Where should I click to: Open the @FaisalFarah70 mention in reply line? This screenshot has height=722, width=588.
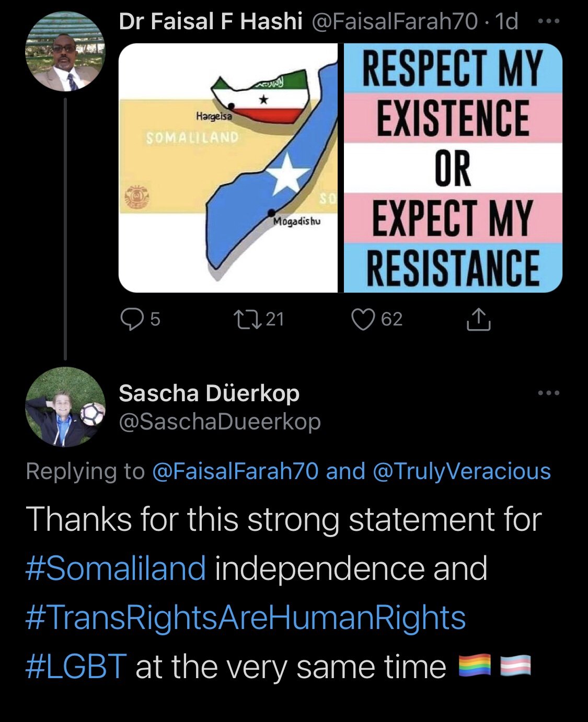235,471
